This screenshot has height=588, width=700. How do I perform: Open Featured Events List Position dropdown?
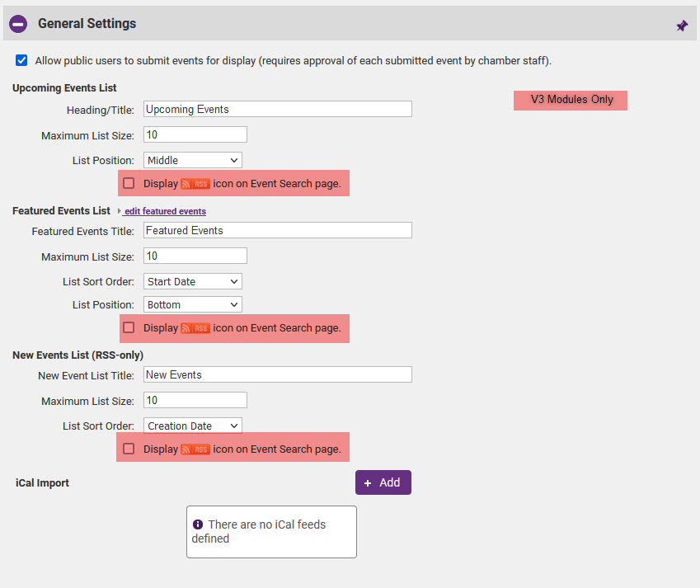pyautogui.click(x=193, y=304)
